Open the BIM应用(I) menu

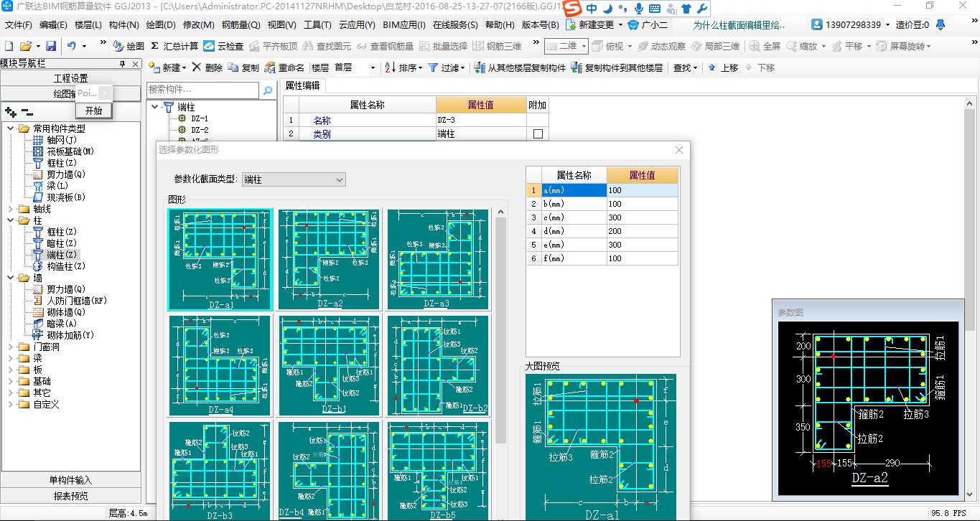click(x=404, y=24)
